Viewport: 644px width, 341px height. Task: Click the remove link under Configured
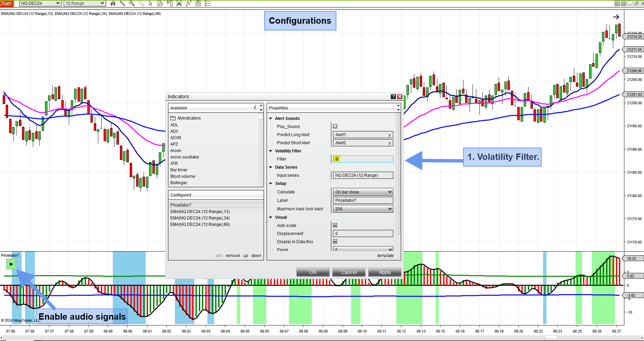click(233, 256)
